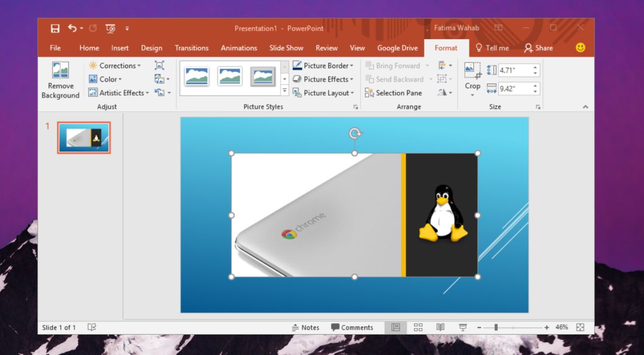
Task: Expand the Picture Styles gallery More arrow
Action: 285,91
